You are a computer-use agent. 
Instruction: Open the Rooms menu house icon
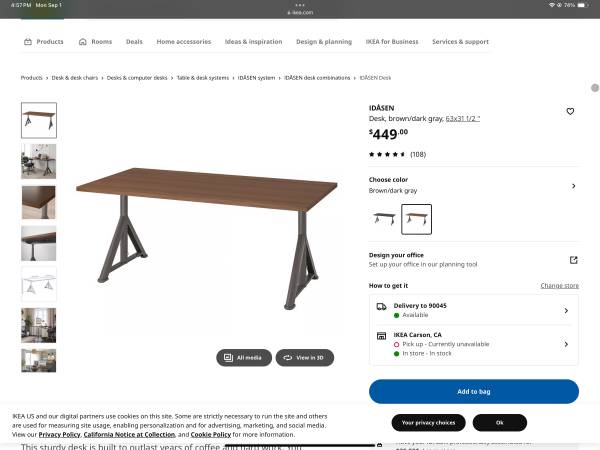83,42
